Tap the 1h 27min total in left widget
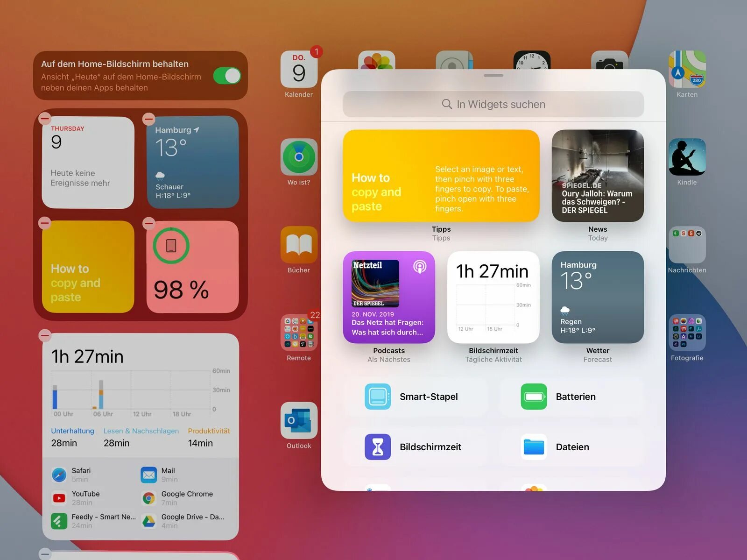Image resolution: width=747 pixels, height=560 pixels. pyautogui.click(x=87, y=356)
